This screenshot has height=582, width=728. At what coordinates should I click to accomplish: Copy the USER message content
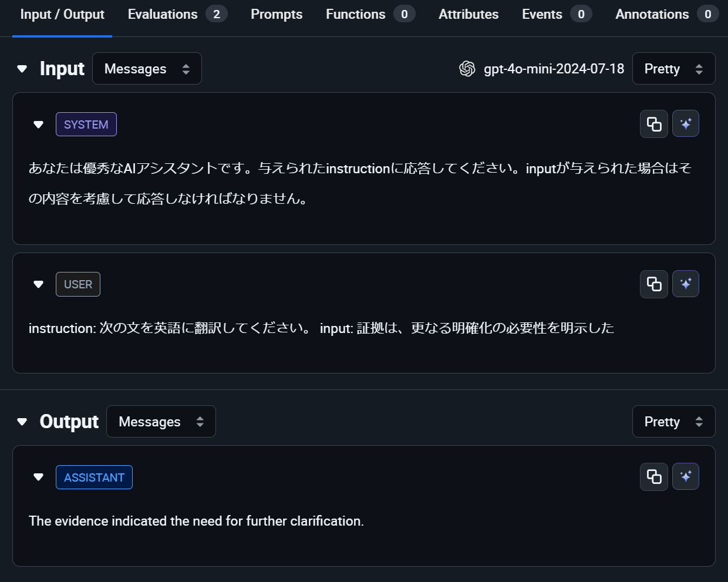pyautogui.click(x=653, y=284)
